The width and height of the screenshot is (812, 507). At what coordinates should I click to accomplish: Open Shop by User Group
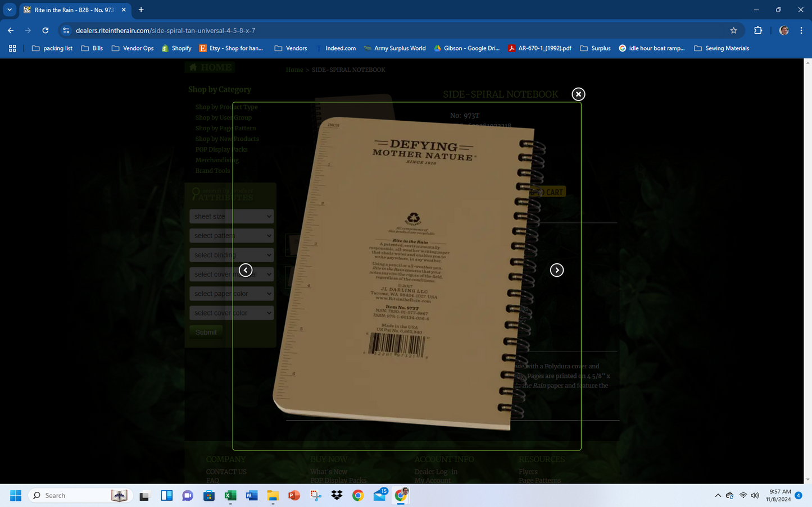tap(224, 117)
